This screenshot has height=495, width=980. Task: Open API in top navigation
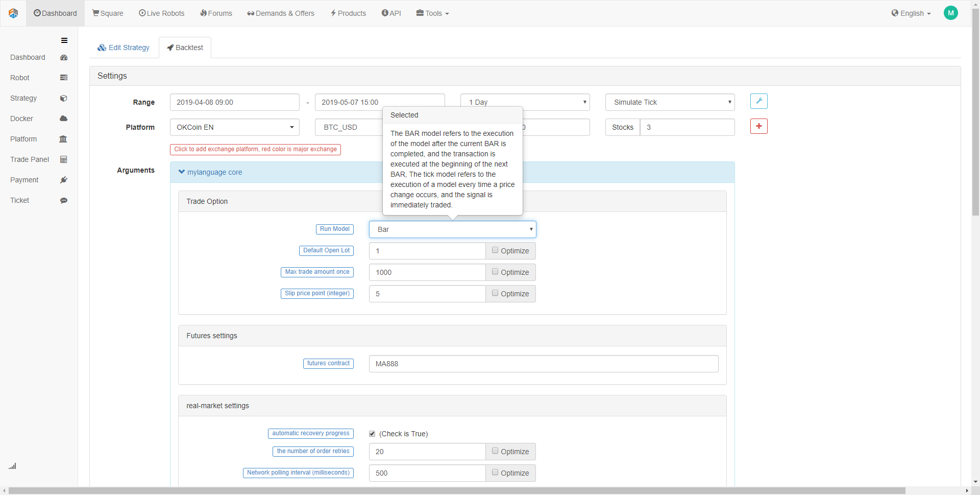391,13
